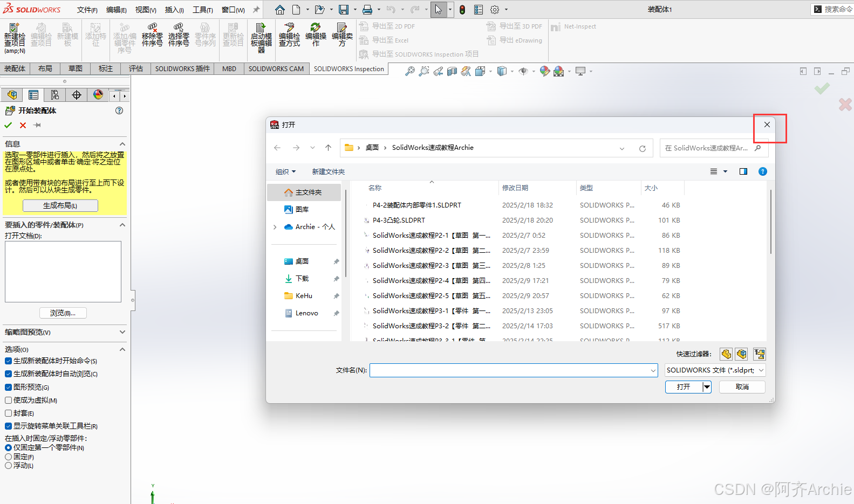Open the Options gear icon

(x=495, y=10)
